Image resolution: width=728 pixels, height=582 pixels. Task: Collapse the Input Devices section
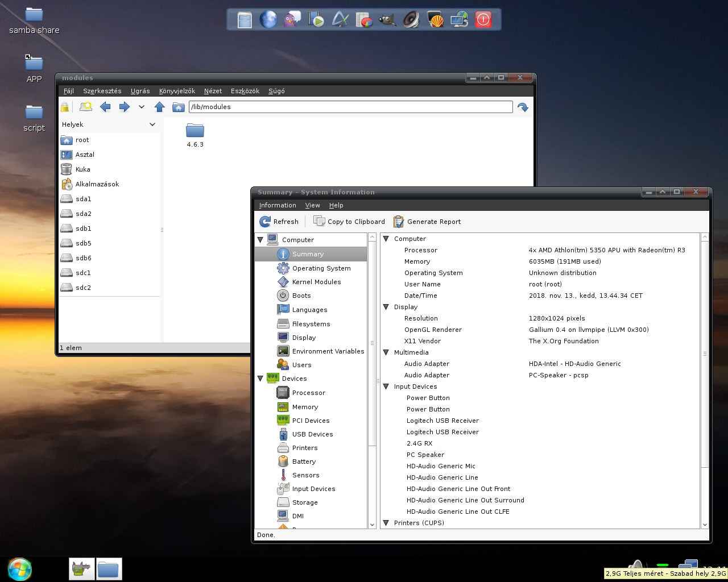[x=386, y=386]
